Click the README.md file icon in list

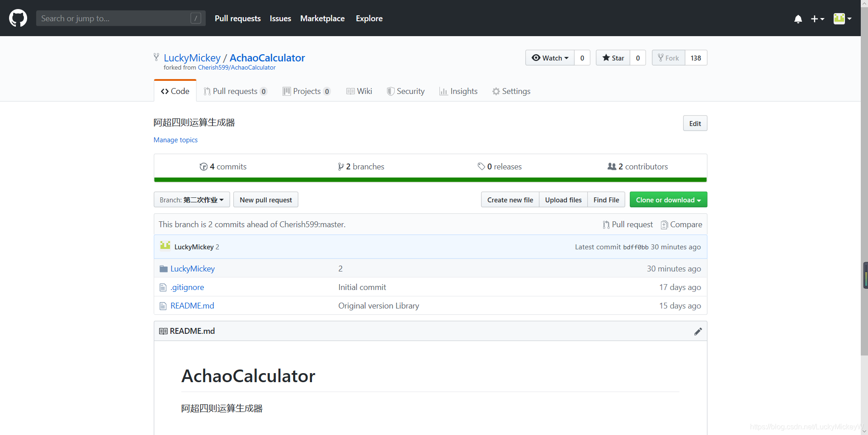coord(163,306)
